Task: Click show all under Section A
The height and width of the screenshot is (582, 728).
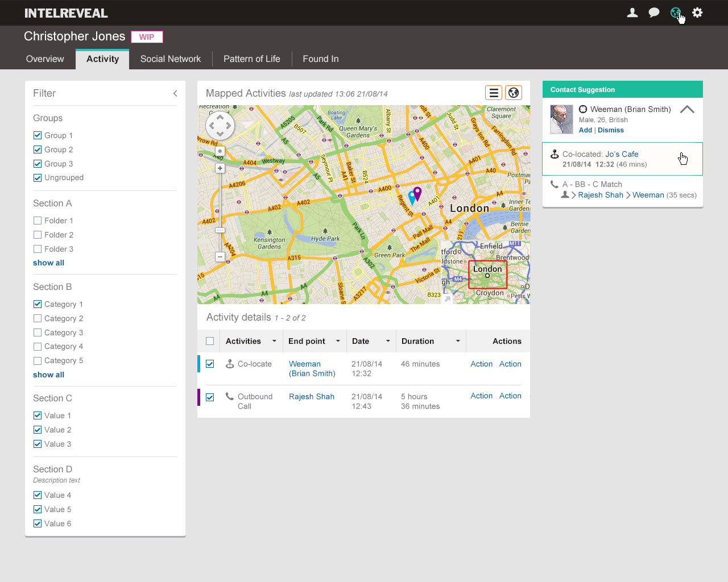Action: click(x=48, y=263)
